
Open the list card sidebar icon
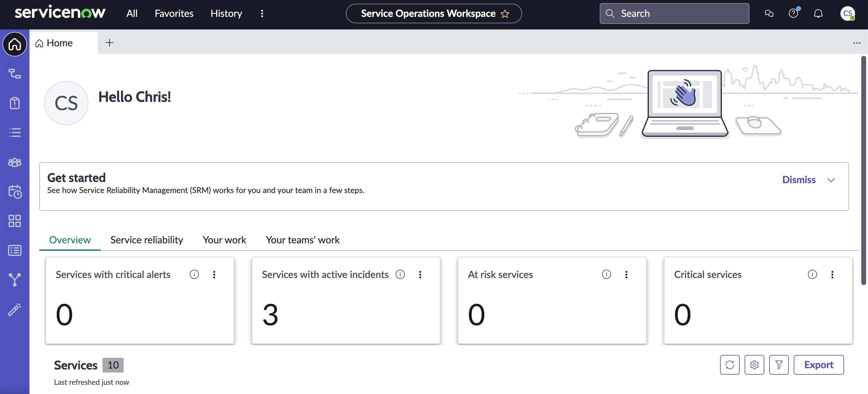14,250
